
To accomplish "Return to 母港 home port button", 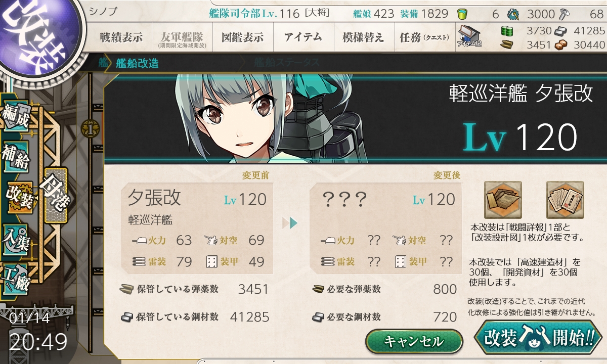I will pos(56,195).
